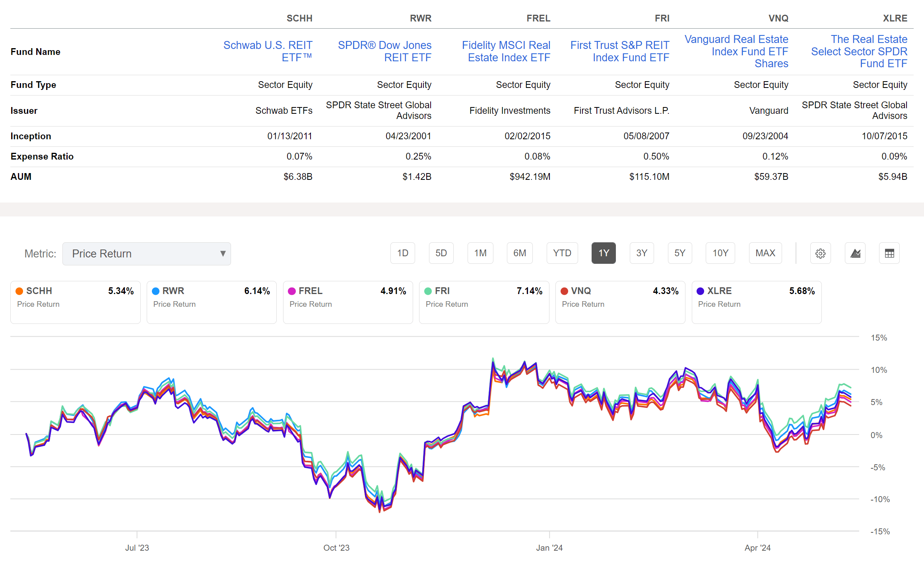Click the RWR blue legend dot

155,291
